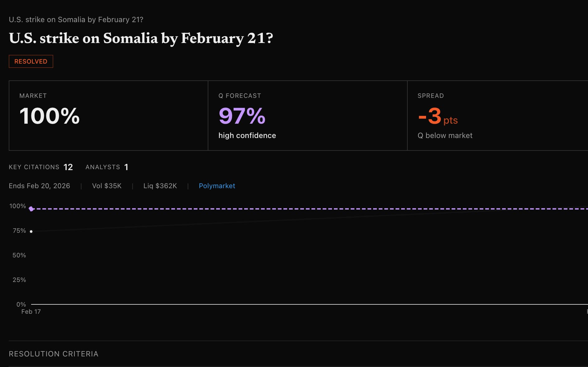
Task: Click the Liq $362K liquidity stat
Action: tap(160, 186)
